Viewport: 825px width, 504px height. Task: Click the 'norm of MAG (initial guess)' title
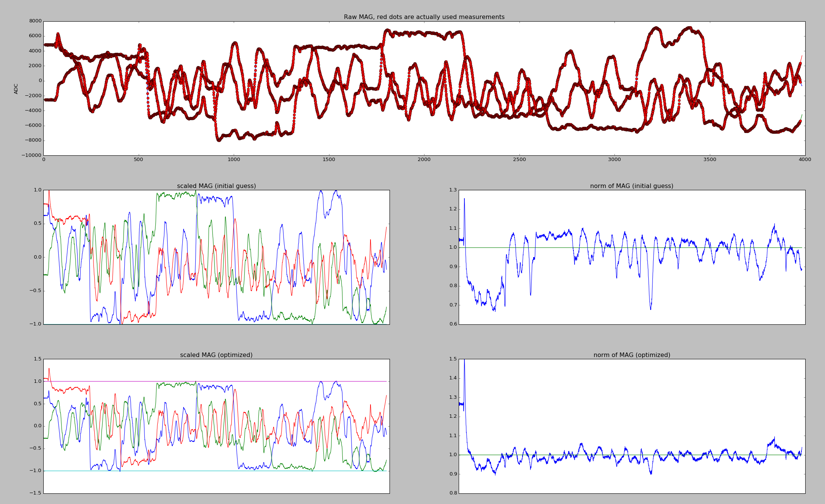[x=632, y=186]
